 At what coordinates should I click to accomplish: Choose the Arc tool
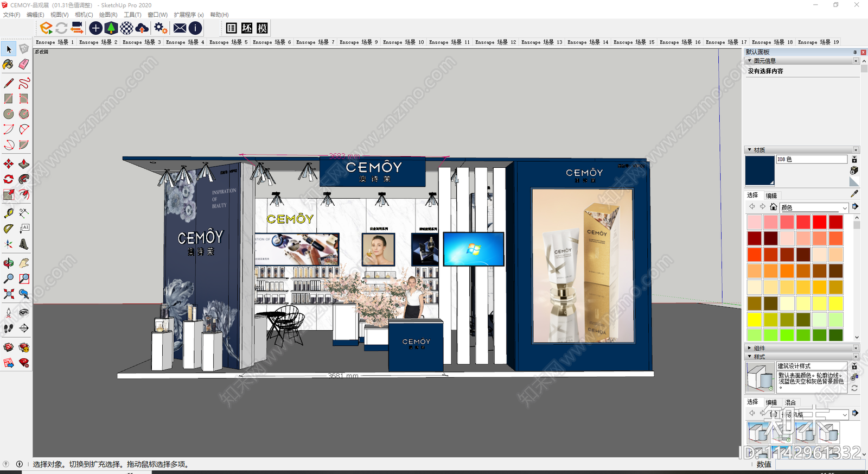click(x=9, y=129)
